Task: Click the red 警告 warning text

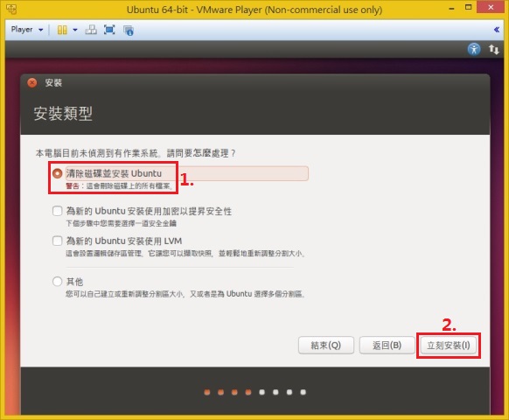Action: pyautogui.click(x=73, y=185)
